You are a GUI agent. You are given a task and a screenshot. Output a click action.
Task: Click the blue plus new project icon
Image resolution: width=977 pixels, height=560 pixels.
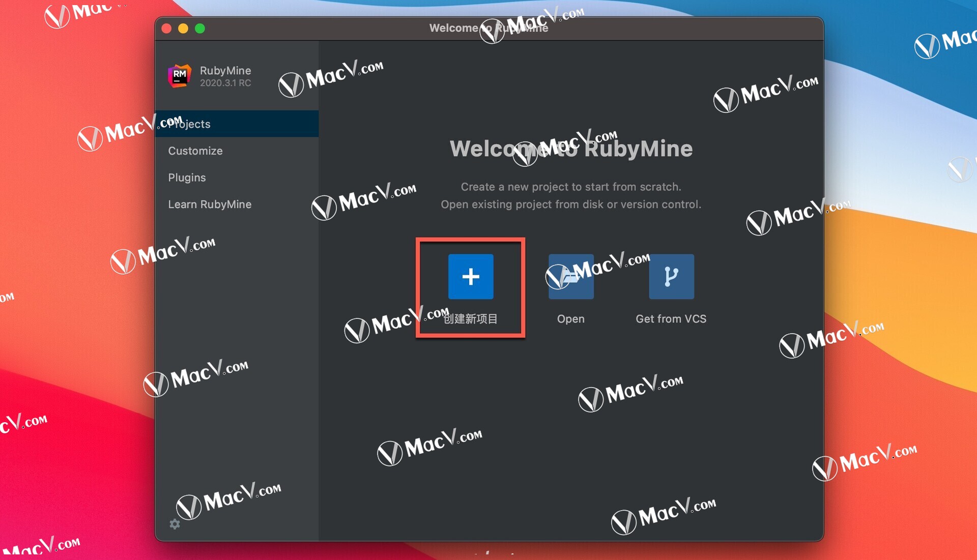point(471,277)
